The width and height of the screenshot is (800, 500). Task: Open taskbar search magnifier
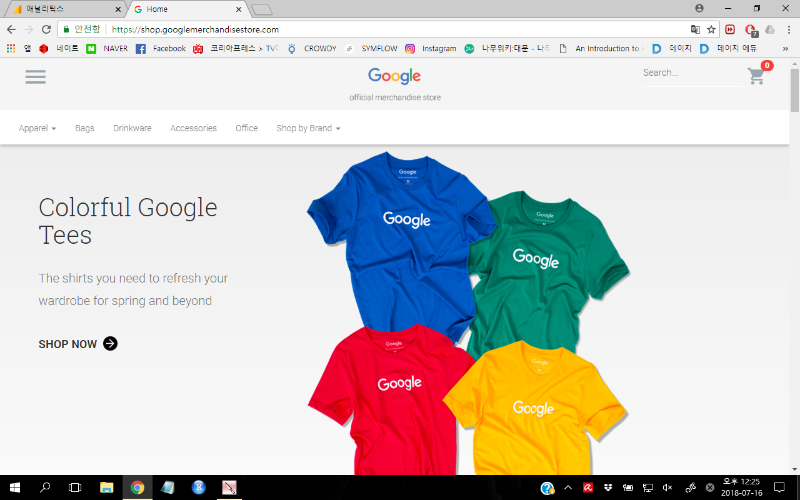pyautogui.click(x=45, y=488)
